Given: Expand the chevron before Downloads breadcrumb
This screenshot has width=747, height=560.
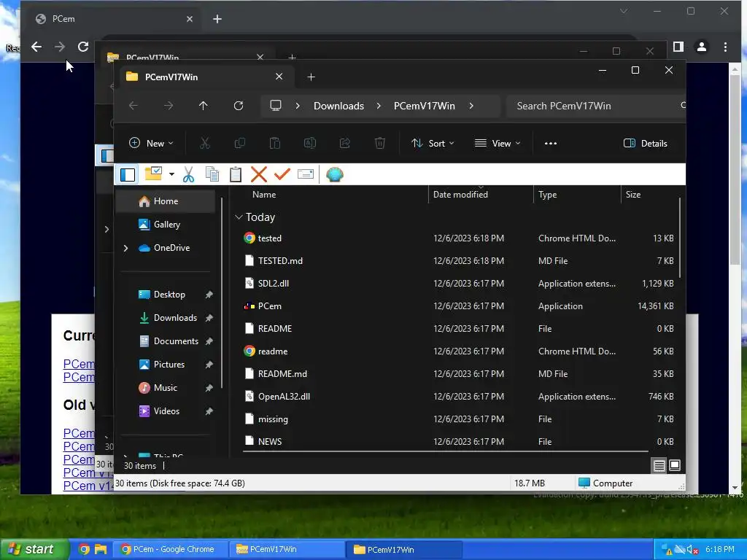Looking at the screenshot, I should [298, 106].
